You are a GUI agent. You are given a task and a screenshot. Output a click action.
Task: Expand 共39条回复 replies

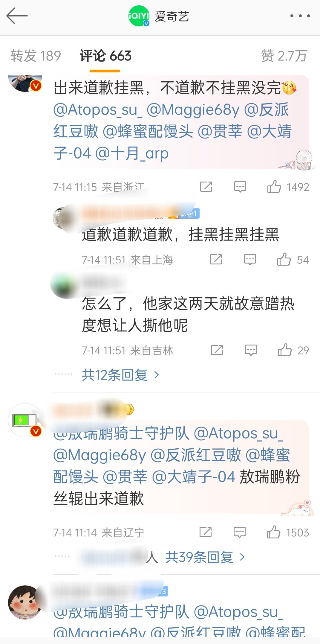(x=205, y=557)
